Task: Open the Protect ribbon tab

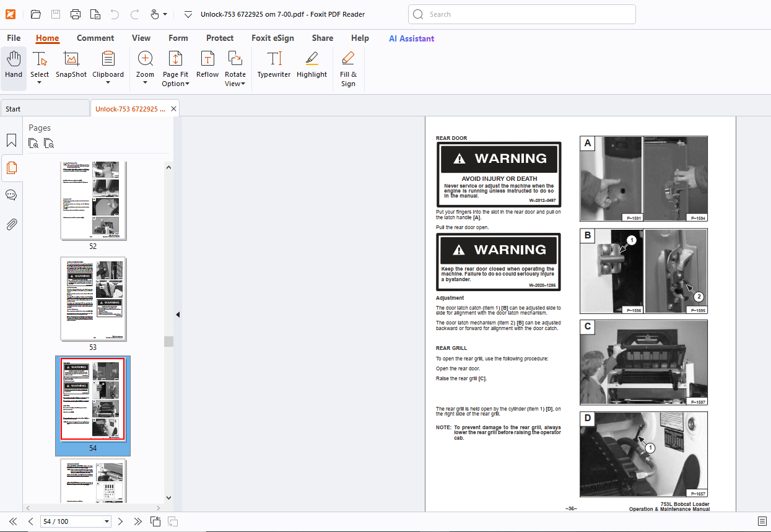Action: point(220,38)
